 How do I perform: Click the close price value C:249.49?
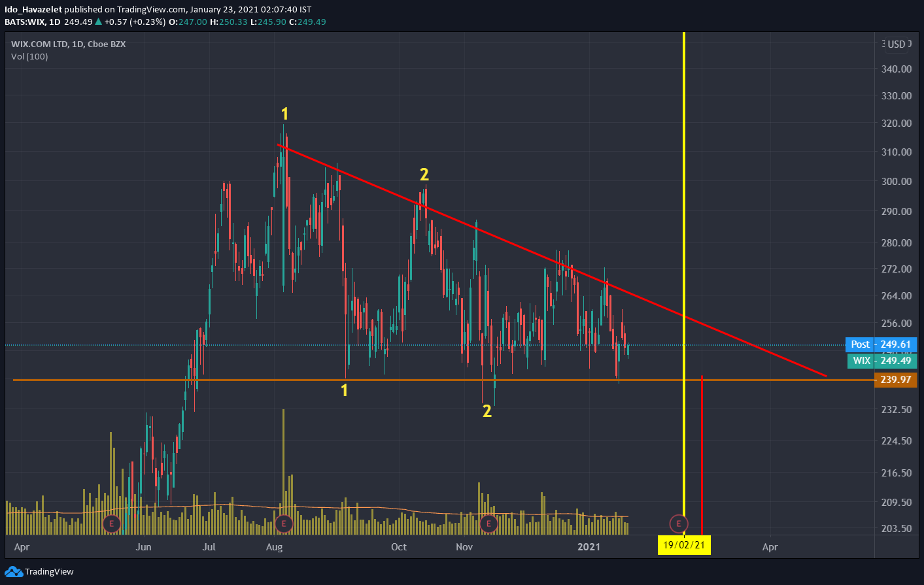tap(307, 22)
